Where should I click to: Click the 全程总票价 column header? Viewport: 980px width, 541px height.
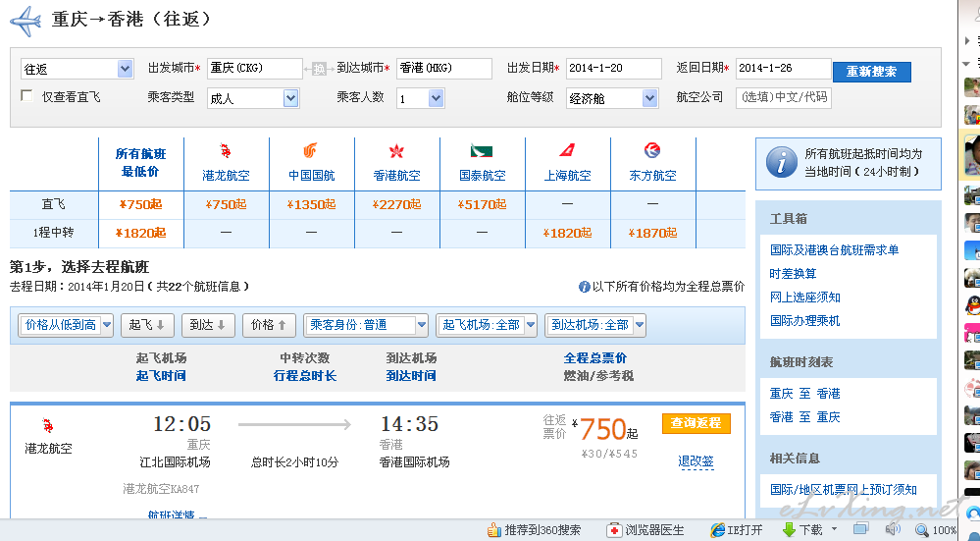[x=595, y=358]
